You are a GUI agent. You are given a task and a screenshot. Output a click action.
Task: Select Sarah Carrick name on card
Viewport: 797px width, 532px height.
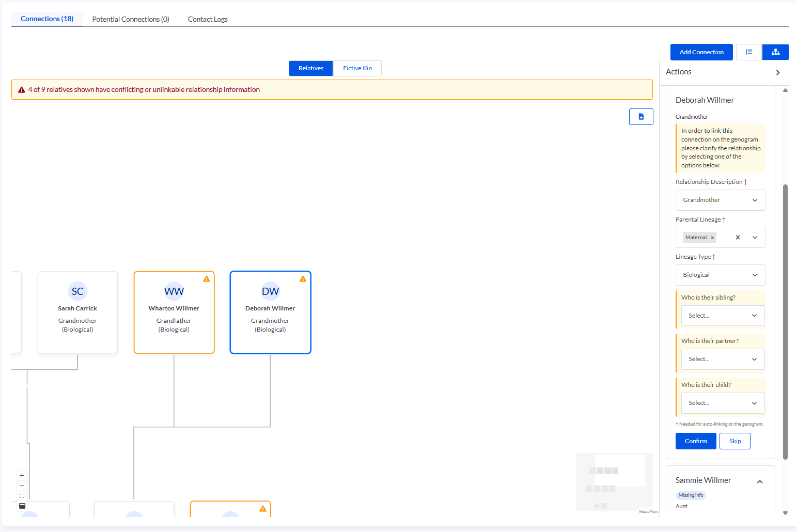pos(77,308)
